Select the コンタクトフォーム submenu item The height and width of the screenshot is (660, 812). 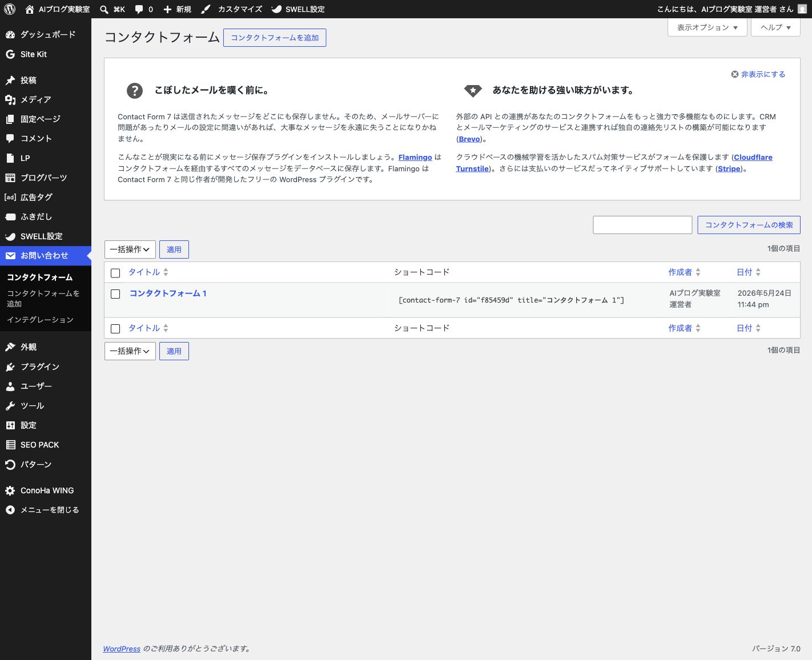(x=46, y=277)
